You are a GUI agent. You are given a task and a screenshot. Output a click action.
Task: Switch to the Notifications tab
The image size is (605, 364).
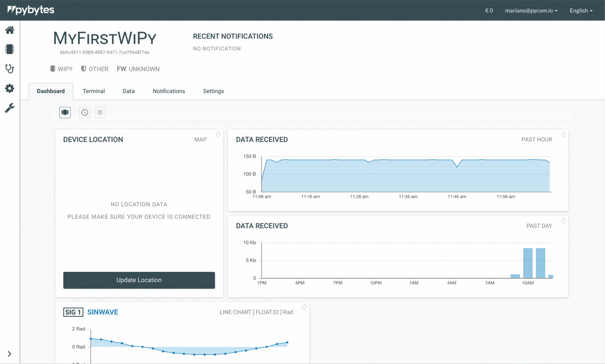(169, 91)
